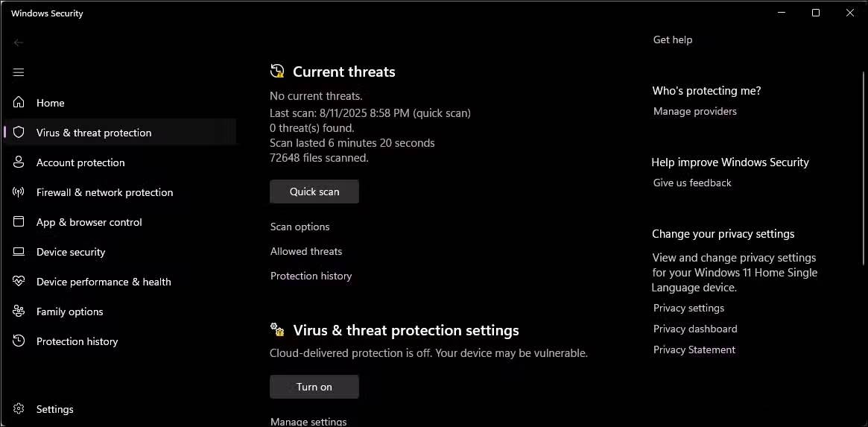868x427 pixels.
Task: Click the Device performance & health heart icon
Action: [x=19, y=282]
